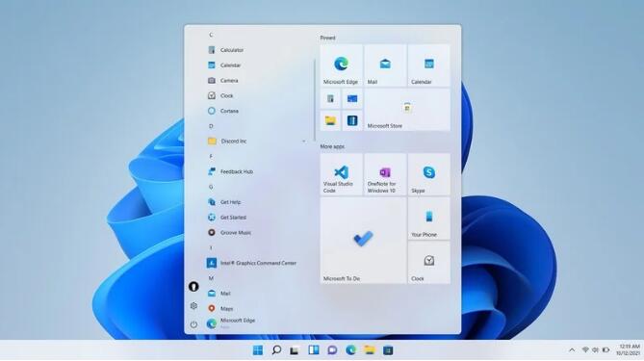Jump to the letter G section header

pyautogui.click(x=211, y=187)
